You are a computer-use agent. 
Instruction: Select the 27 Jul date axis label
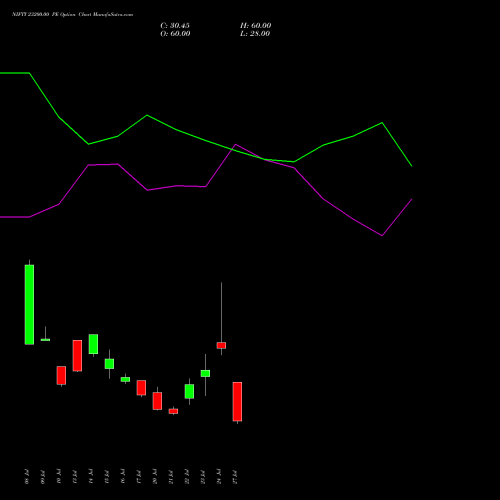tap(235, 477)
